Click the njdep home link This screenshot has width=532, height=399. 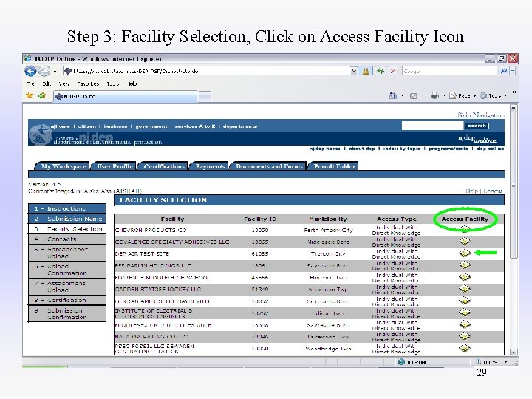pos(324,149)
